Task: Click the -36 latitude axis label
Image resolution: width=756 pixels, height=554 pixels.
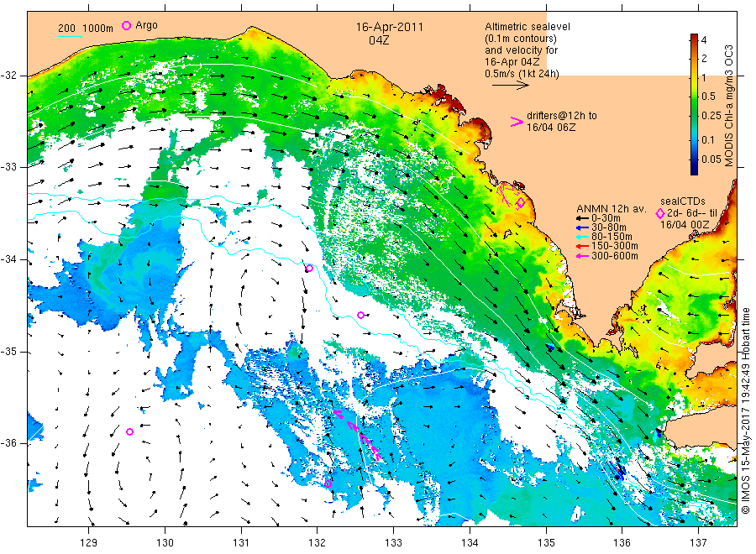Action: (x=8, y=443)
